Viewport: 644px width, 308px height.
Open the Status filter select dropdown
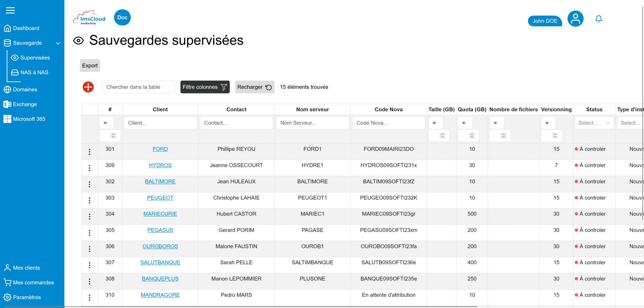[593, 123]
